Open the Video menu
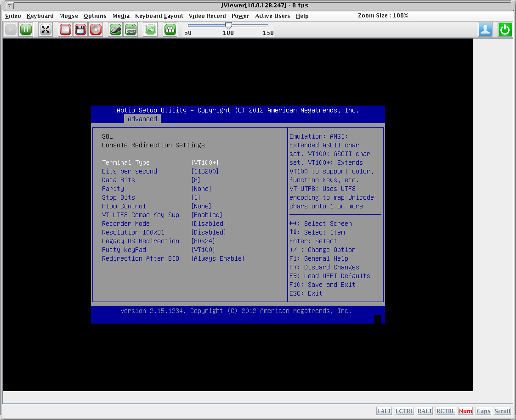 coord(13,16)
